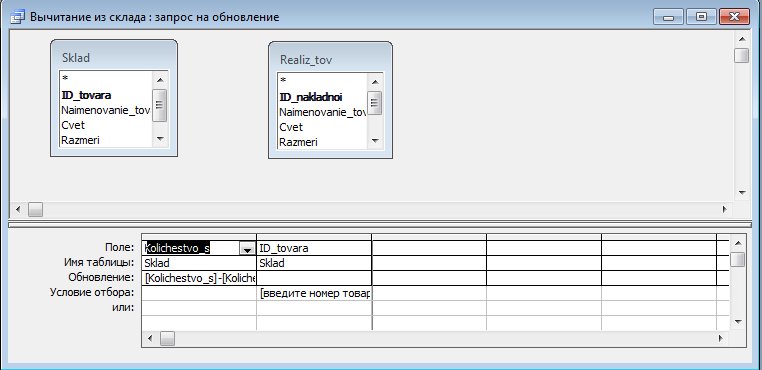Click the design grid horizontal scroll right arrow
This screenshot has width=762, height=370.
722,338
